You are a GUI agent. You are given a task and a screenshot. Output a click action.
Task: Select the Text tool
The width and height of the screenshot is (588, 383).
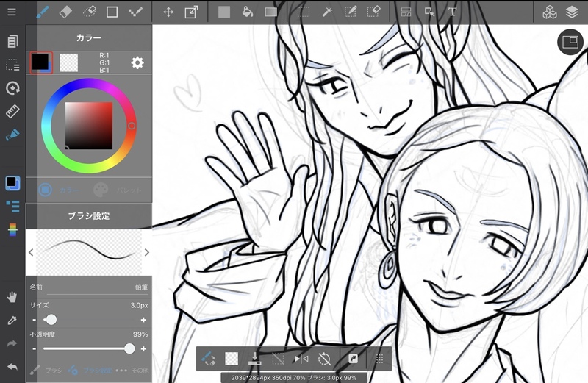pos(453,12)
